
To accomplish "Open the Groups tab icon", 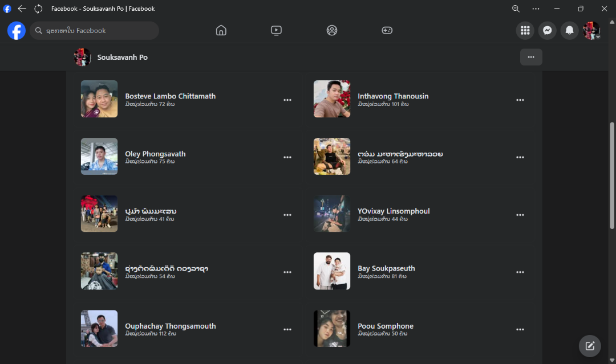I will pyautogui.click(x=332, y=31).
